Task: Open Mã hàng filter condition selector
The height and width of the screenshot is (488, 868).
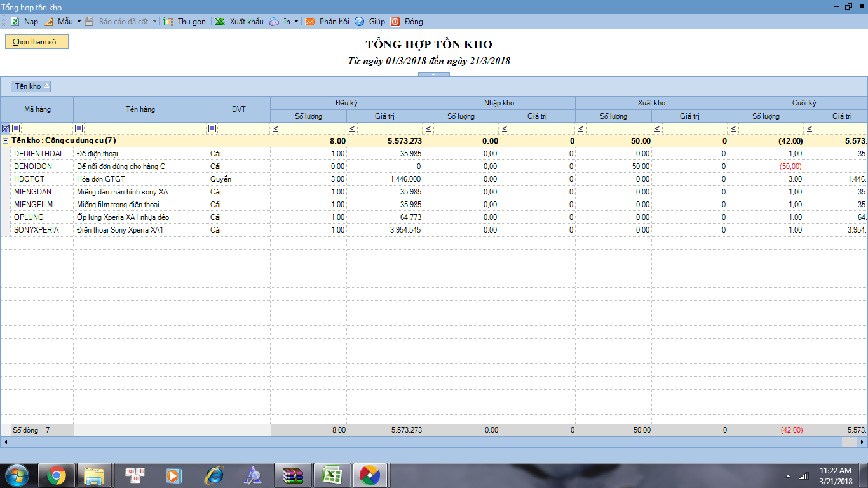Action: pyautogui.click(x=16, y=128)
